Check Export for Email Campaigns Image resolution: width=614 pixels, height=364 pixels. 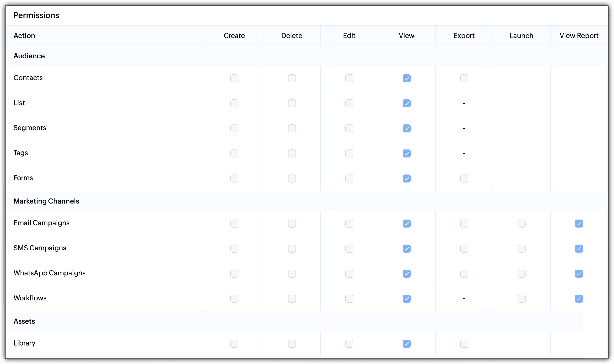[464, 224]
